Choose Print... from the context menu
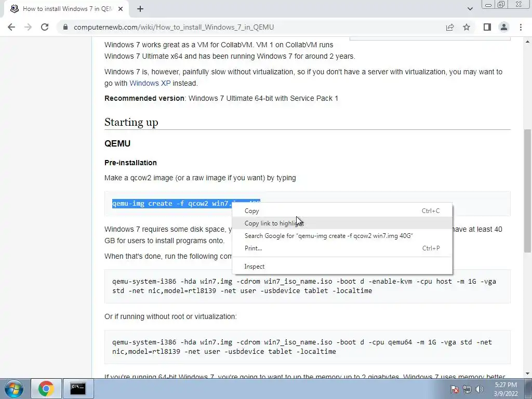Image resolution: width=532 pixels, height=399 pixels. (x=342, y=248)
